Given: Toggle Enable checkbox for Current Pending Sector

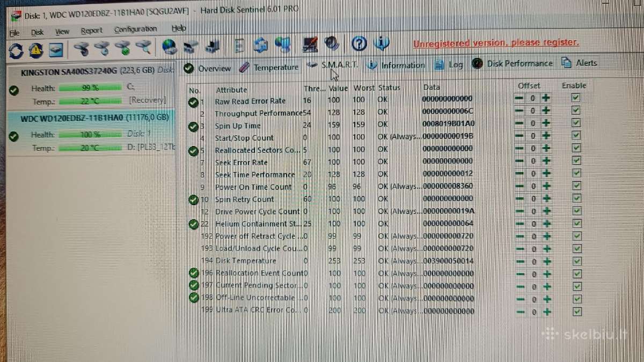Looking at the screenshot, I should click(577, 286).
